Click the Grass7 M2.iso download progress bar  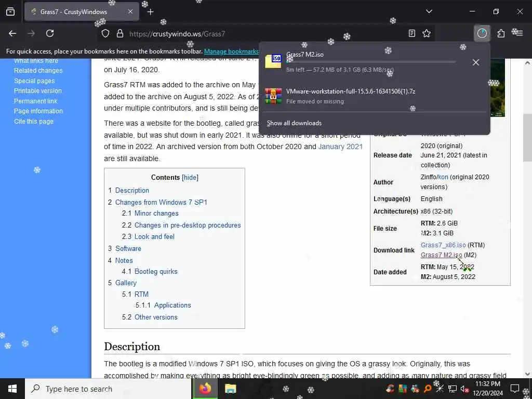coord(371,62)
